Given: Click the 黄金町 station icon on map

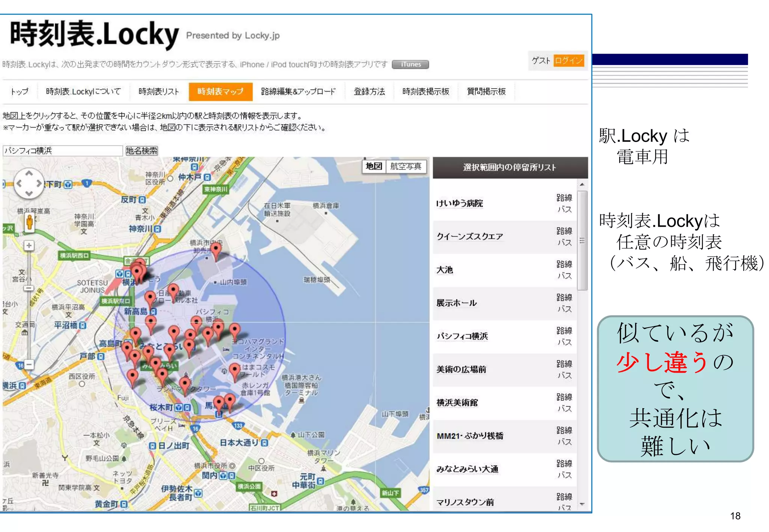Looking at the screenshot, I should (124, 505).
